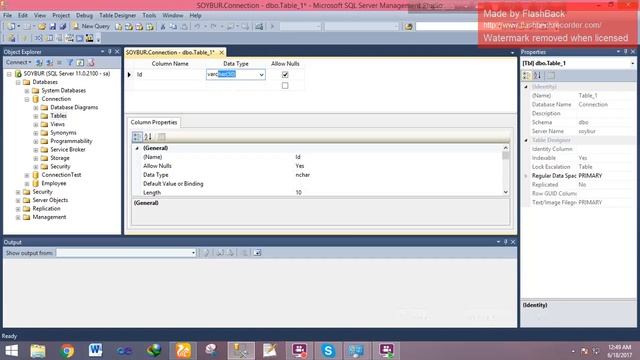Click the Set Primary Key icon

[24, 38]
